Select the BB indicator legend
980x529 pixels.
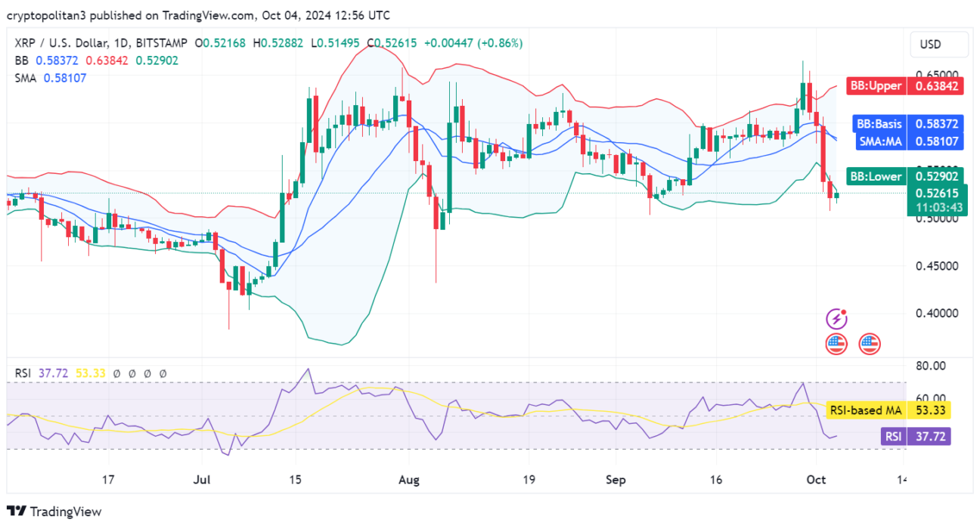click(x=21, y=60)
